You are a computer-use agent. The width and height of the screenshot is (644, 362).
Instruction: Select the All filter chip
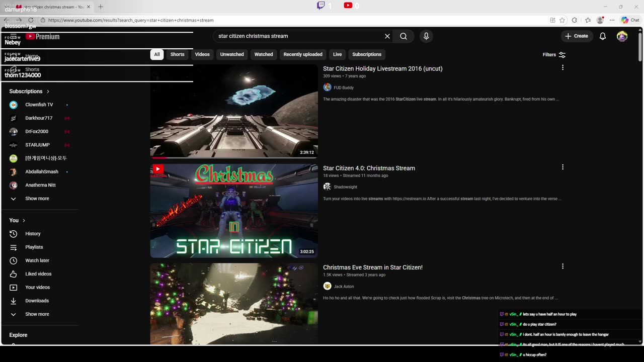[157, 54]
